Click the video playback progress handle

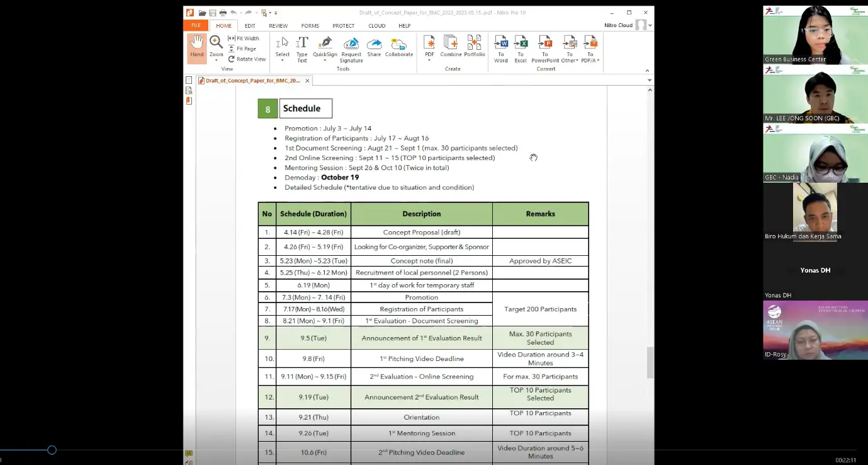tap(52, 450)
